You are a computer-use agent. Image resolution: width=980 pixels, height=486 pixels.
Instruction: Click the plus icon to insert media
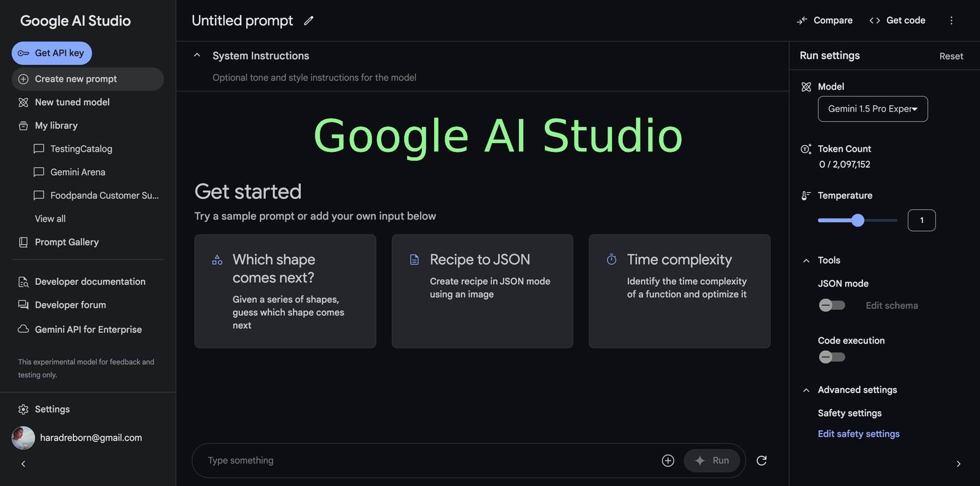click(668, 460)
